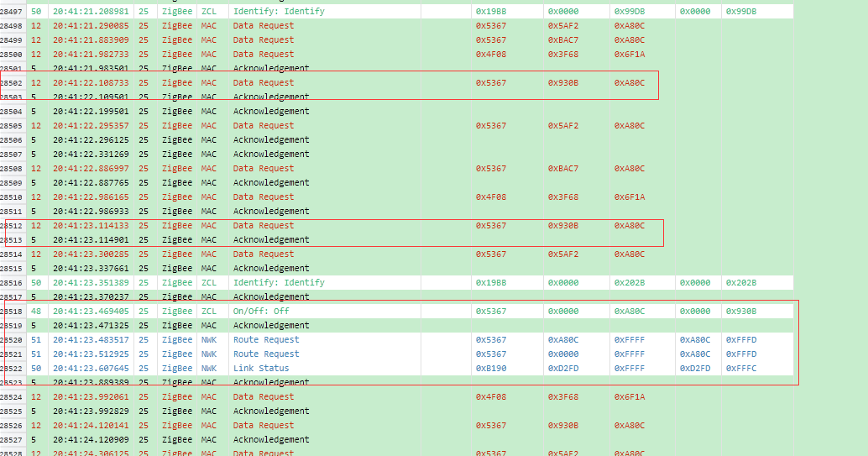Select timestamp 20:41:22.108733

[91, 82]
